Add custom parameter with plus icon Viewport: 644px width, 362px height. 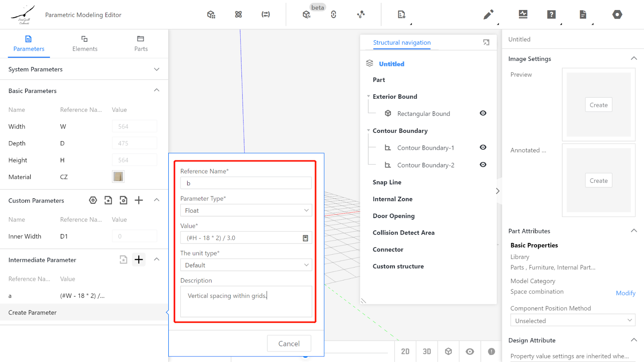138,200
